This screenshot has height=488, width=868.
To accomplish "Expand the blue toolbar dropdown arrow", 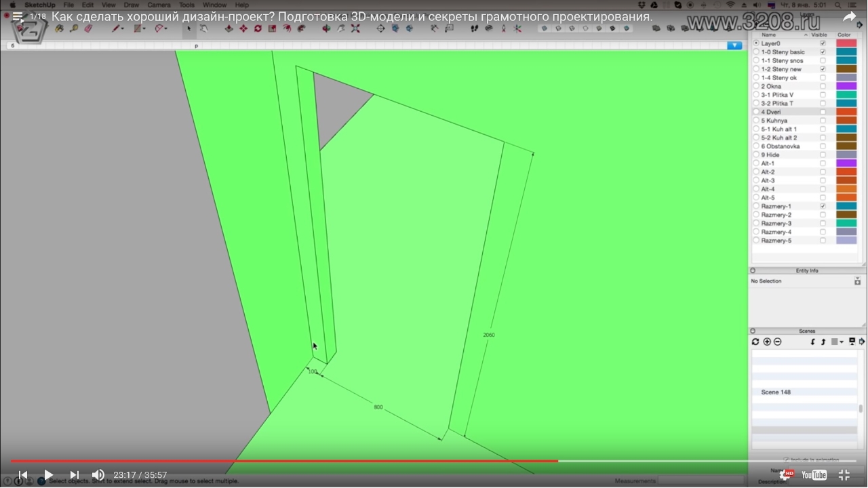I will click(x=734, y=45).
